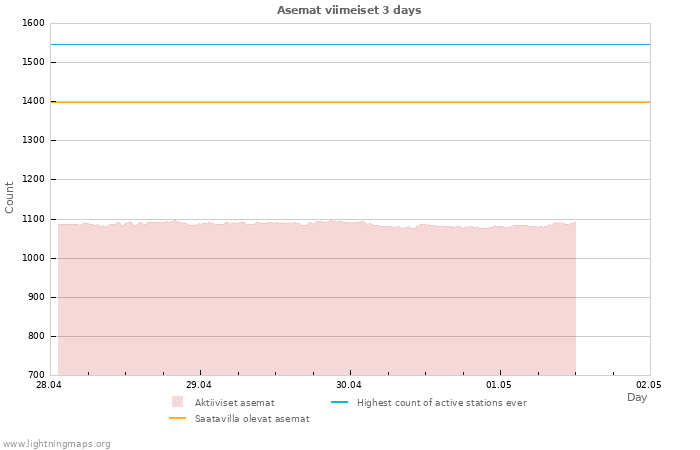Click the www.lightningmaps.org footer text

(56, 444)
